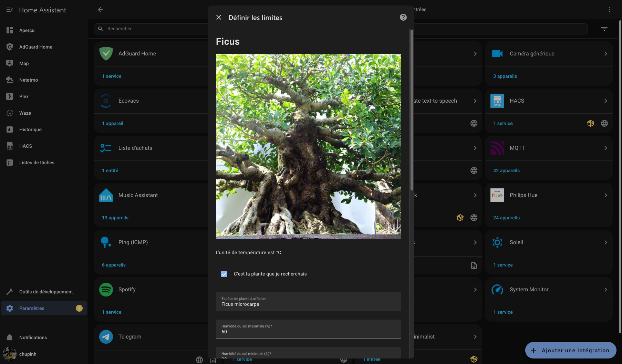Expand the Caméra générique integration chevron

pyautogui.click(x=605, y=54)
